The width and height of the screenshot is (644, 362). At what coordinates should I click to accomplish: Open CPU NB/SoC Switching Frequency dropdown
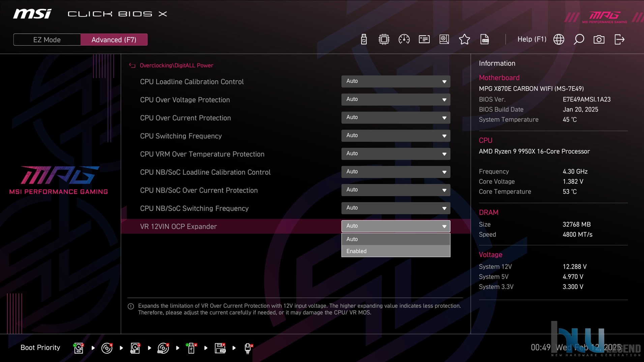coord(396,208)
